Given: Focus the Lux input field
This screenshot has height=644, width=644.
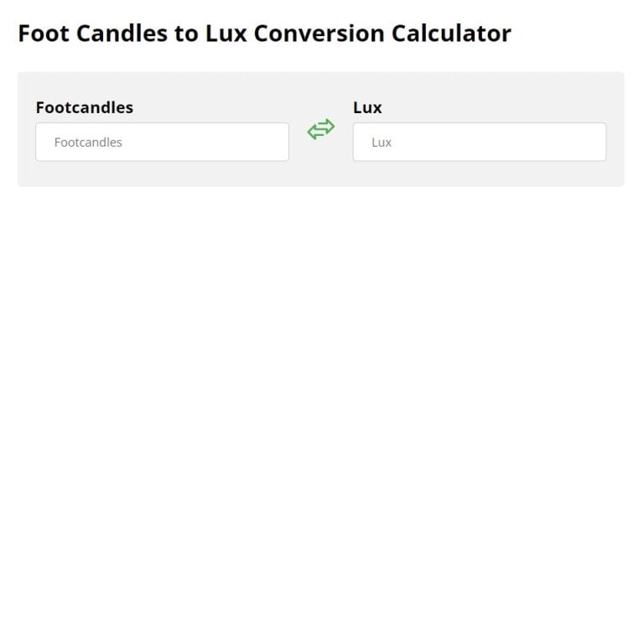Looking at the screenshot, I should pyautogui.click(x=479, y=143).
